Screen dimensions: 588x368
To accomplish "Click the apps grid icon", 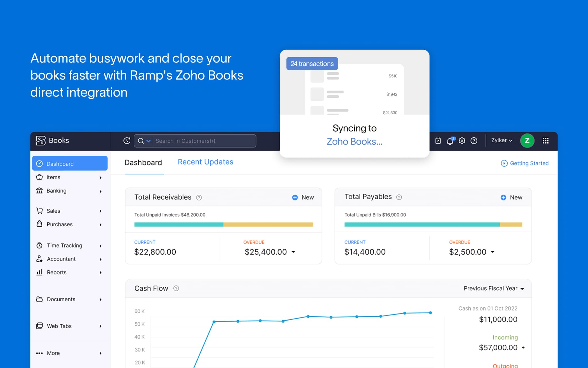I will [545, 141].
